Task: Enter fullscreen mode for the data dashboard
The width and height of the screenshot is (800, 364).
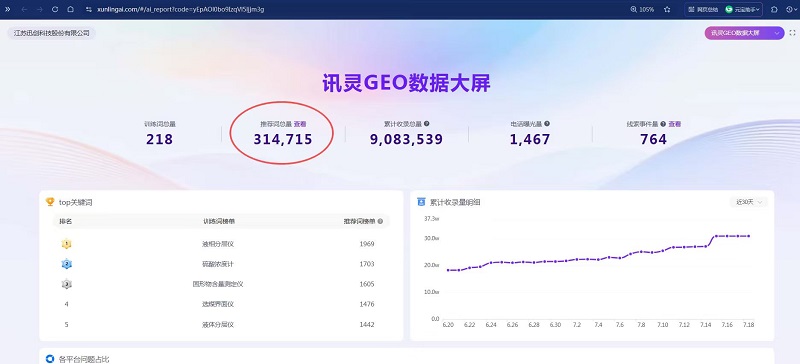Action: coord(792,33)
